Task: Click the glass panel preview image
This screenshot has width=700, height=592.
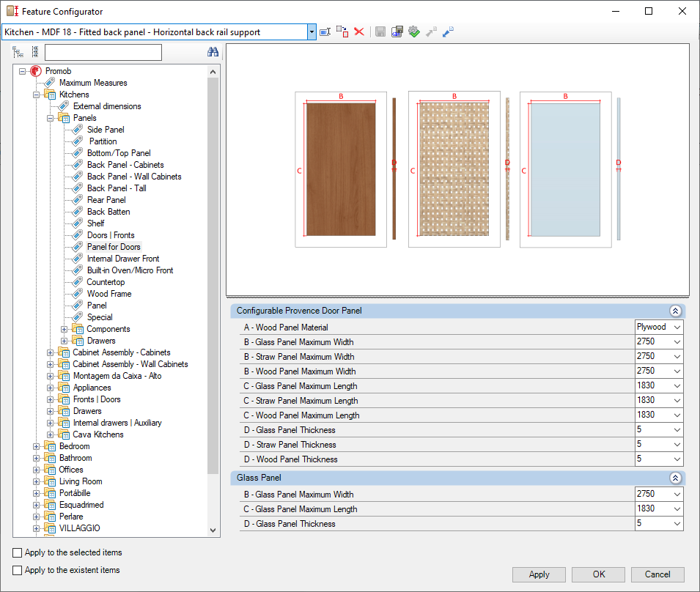Action: click(566, 169)
